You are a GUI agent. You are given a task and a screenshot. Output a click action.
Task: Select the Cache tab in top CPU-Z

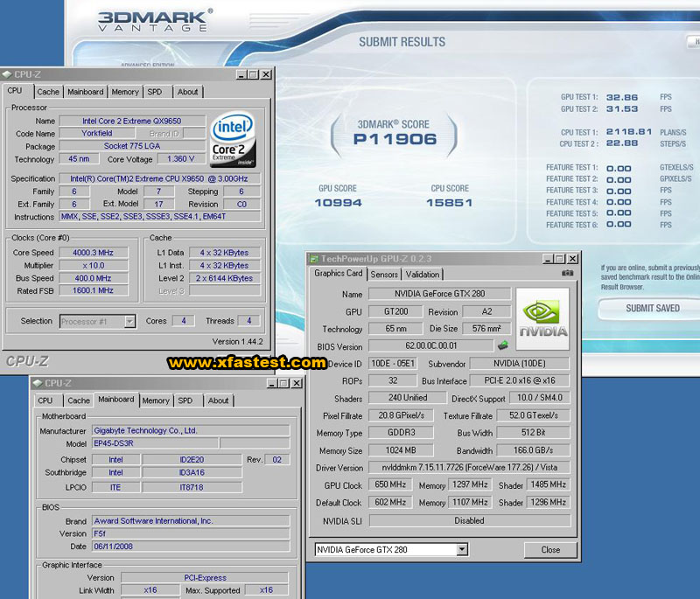48,92
